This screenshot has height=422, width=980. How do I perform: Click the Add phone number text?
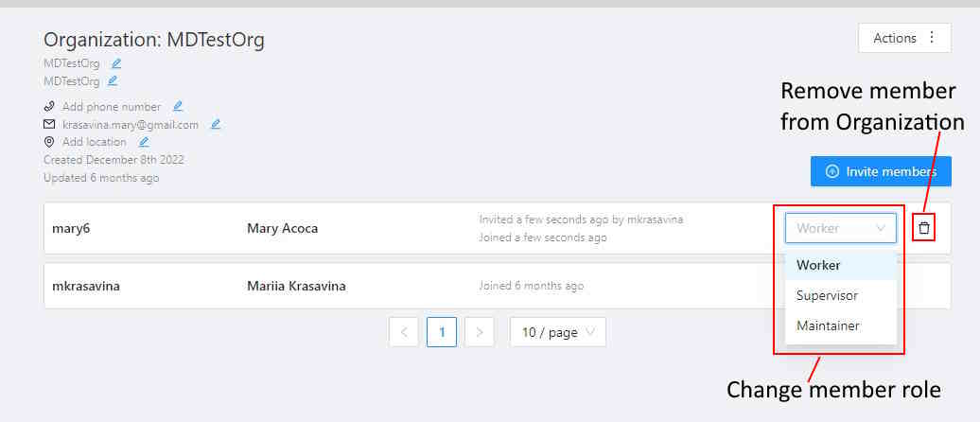click(x=112, y=107)
